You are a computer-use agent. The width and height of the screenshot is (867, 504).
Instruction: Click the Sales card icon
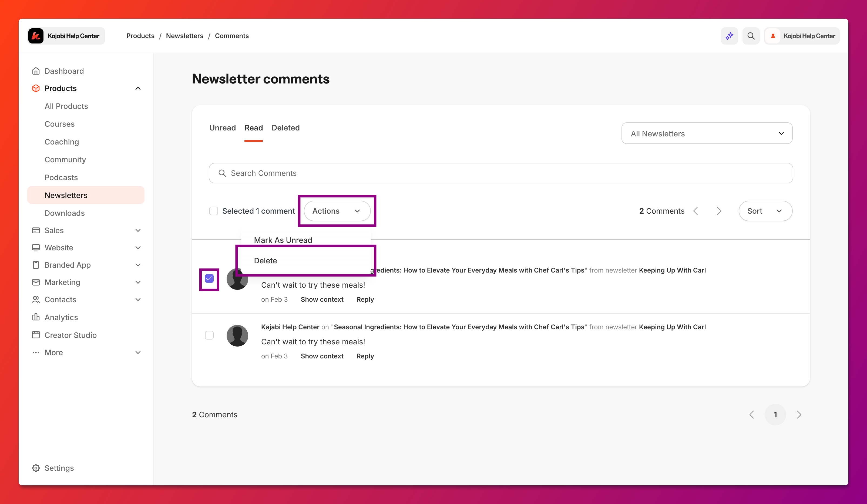(36, 230)
